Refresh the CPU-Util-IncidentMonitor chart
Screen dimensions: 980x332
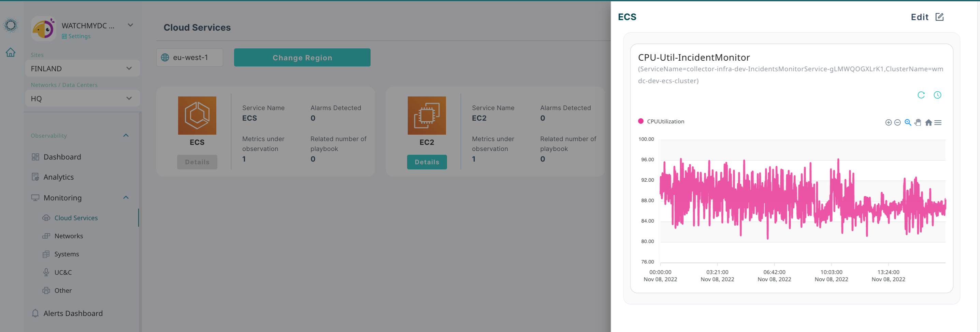click(921, 95)
